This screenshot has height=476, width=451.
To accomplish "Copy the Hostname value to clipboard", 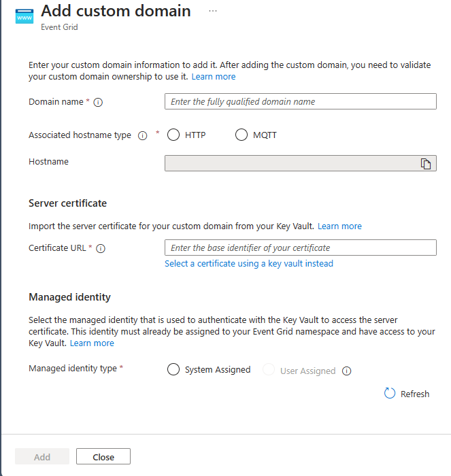I will pos(426,163).
